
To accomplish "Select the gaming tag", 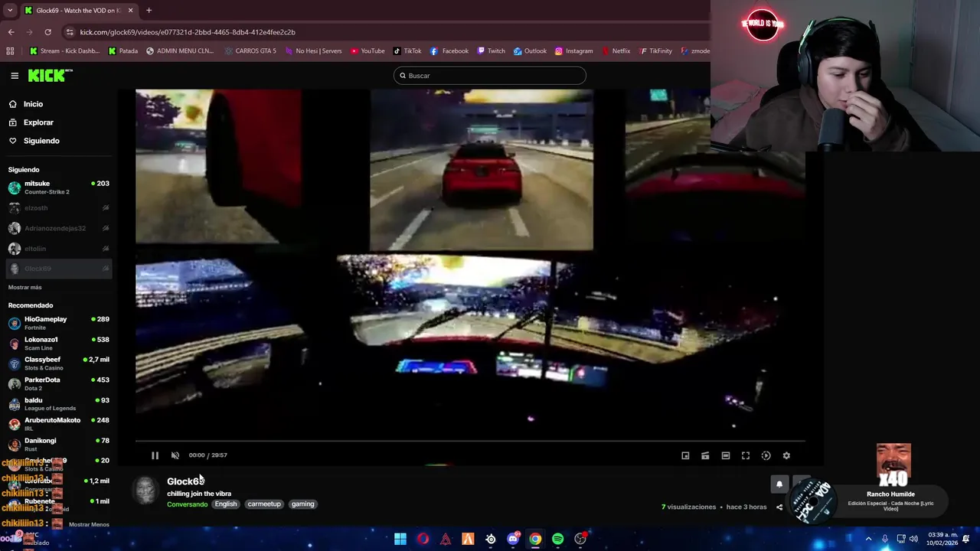I will [302, 504].
